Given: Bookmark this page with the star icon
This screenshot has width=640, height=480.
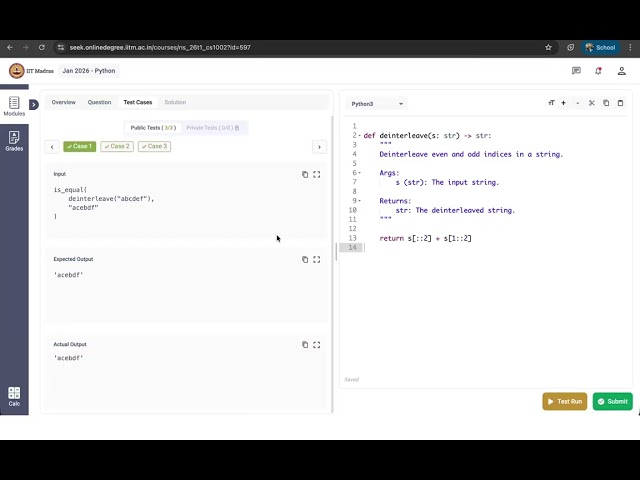Looking at the screenshot, I should tap(548, 47).
